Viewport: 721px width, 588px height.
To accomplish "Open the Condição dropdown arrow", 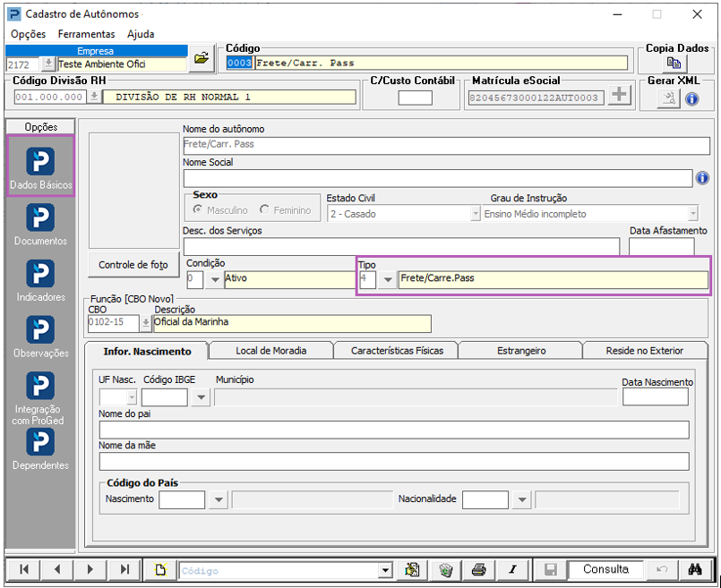I will 215,279.
